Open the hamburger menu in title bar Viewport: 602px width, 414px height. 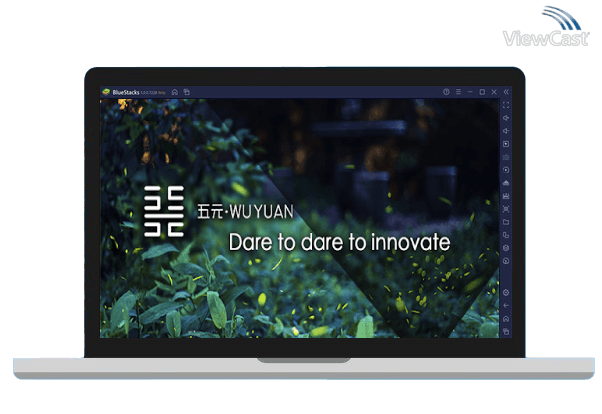(458, 92)
